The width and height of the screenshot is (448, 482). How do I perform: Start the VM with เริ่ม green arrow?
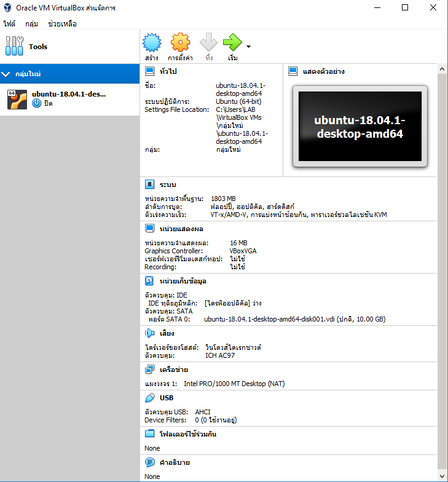click(232, 44)
